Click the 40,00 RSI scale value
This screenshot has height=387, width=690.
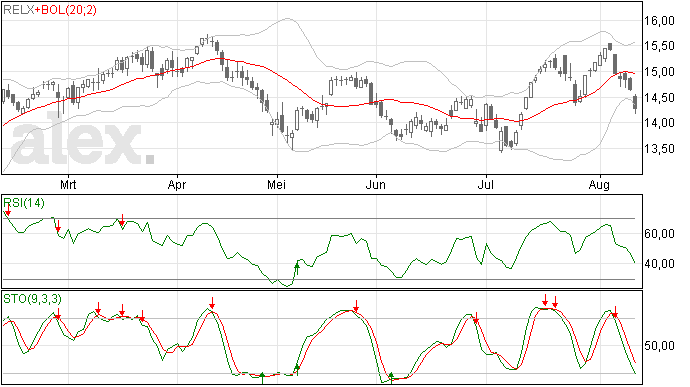pyautogui.click(x=659, y=264)
